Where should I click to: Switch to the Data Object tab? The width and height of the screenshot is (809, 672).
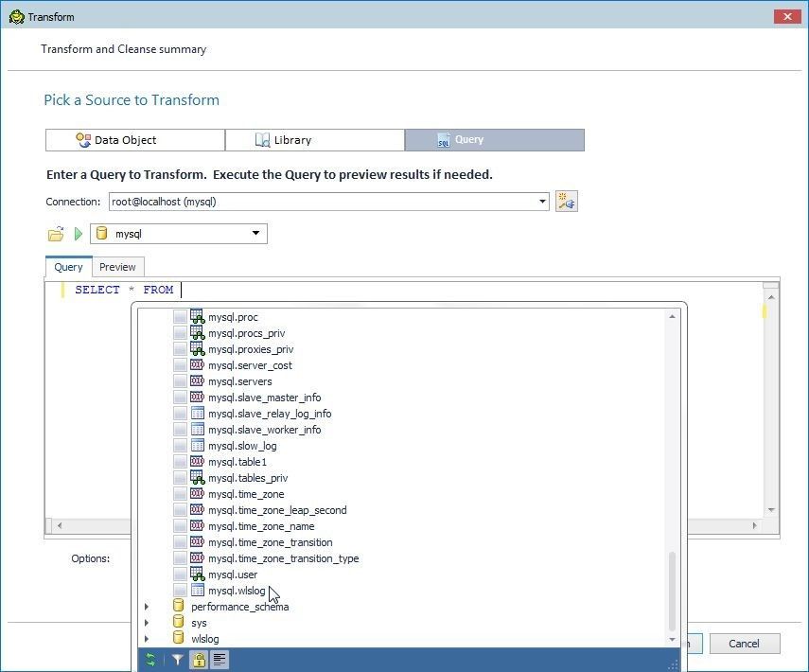(135, 140)
